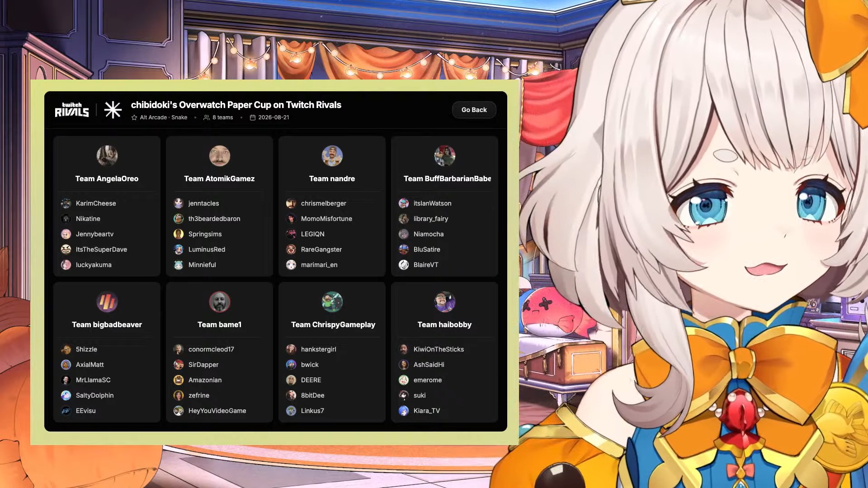Click the player name DEERE
This screenshot has height=488, width=868.
tap(311, 380)
